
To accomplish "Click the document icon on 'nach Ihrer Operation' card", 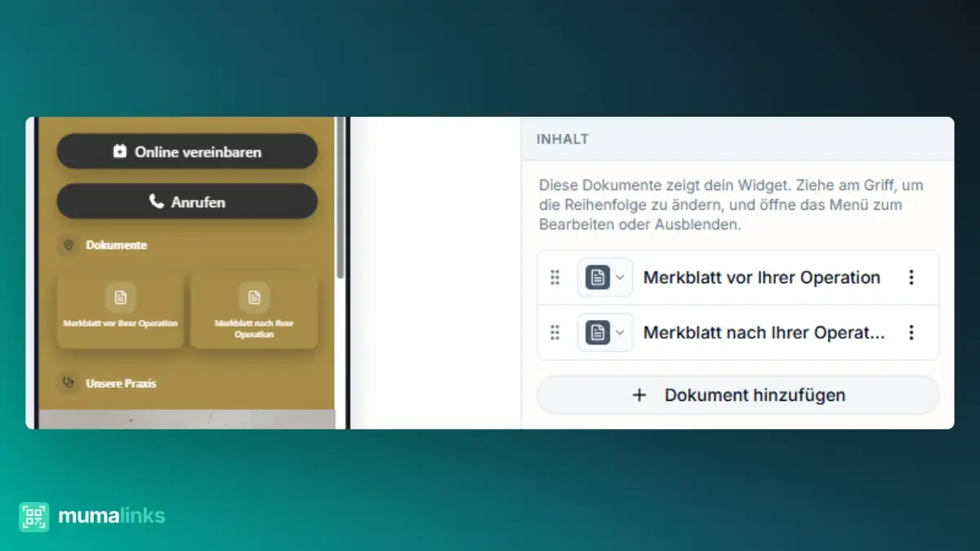I will click(x=254, y=298).
